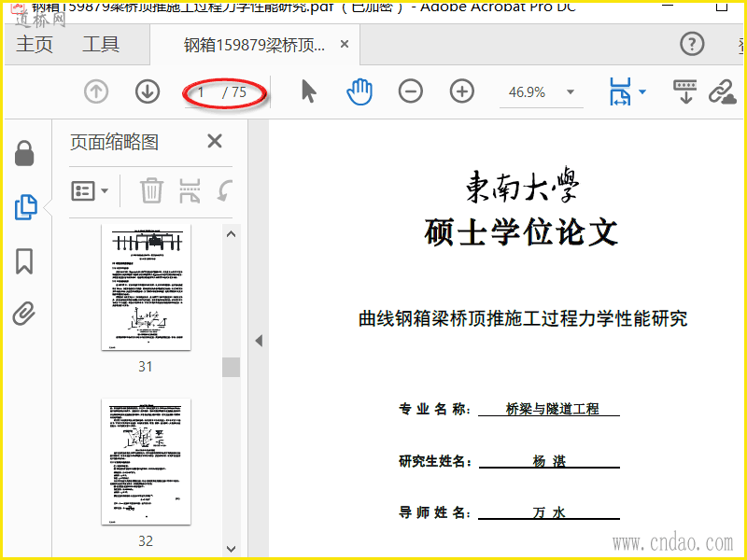
Task: Click the 46.9% zoom value field
Action: [527, 91]
